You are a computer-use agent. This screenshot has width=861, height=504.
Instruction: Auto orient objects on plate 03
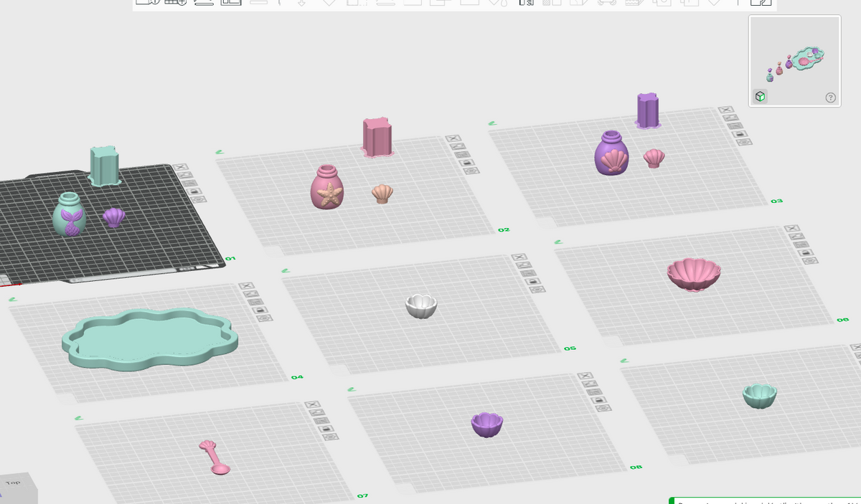tap(730, 118)
